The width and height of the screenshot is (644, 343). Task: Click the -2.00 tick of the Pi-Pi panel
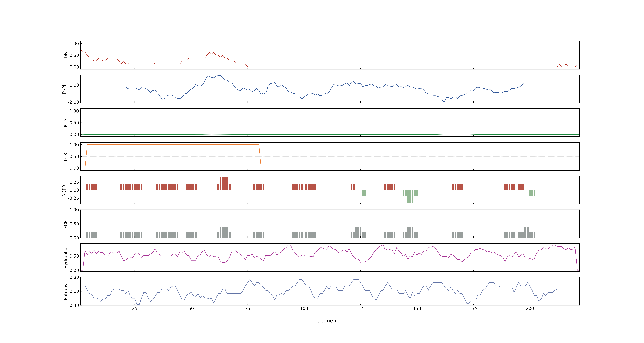[x=73, y=102]
